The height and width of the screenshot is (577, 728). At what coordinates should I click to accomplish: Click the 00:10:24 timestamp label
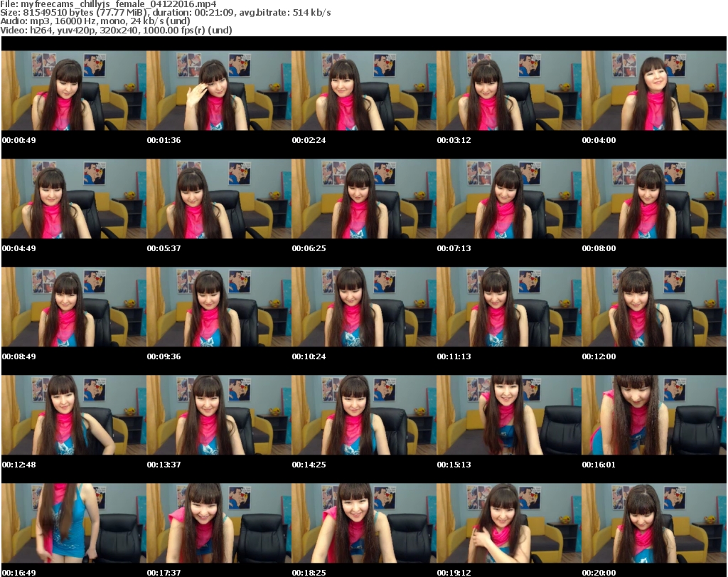pyautogui.click(x=309, y=356)
